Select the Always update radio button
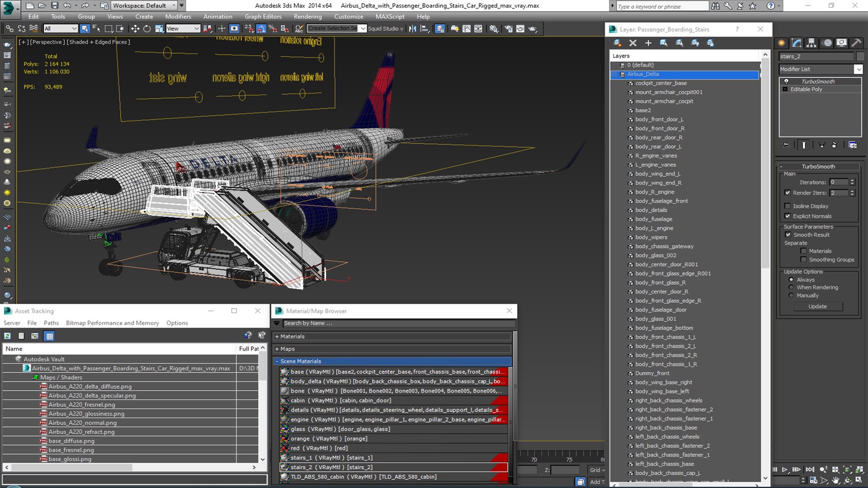This screenshot has width=868, height=488. coord(791,280)
